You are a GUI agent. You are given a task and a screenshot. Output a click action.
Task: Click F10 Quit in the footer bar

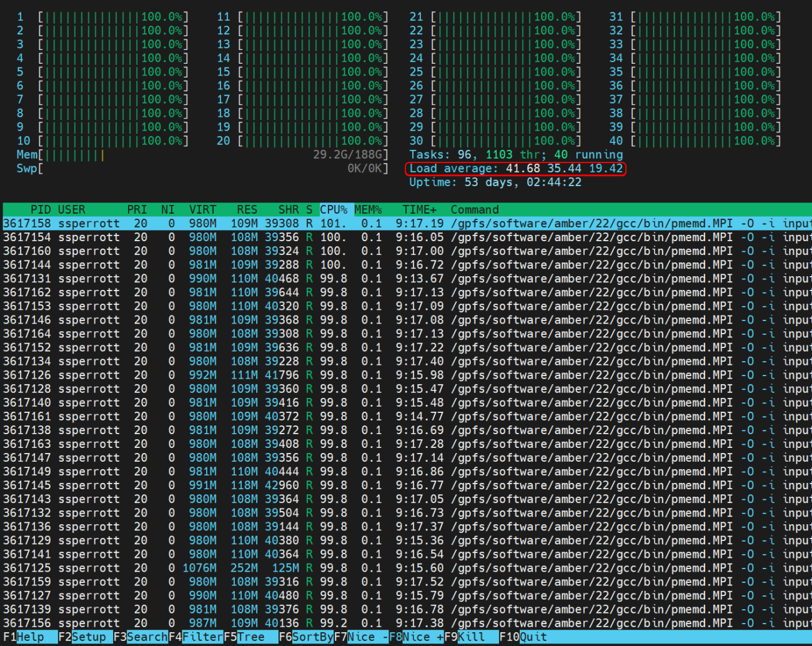tap(523, 637)
